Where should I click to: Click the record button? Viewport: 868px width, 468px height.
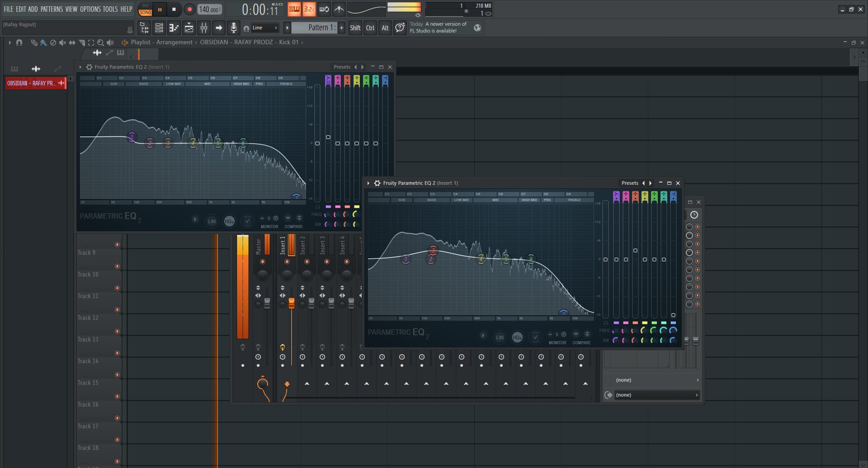pos(189,9)
